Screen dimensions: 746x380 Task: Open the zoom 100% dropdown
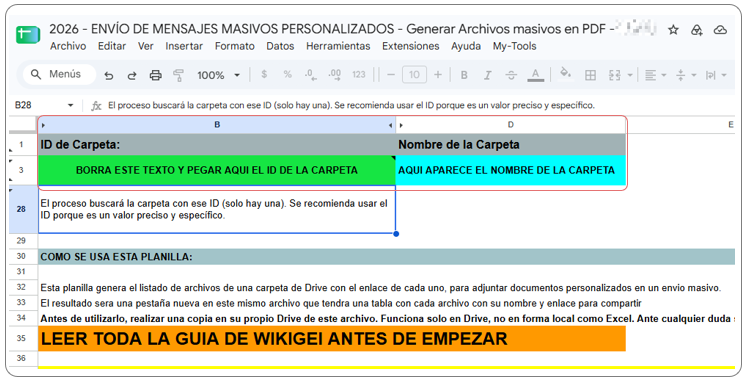(218, 75)
